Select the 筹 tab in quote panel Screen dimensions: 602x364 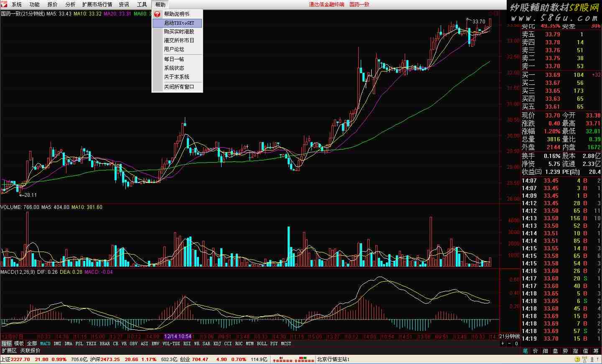coord(596,351)
